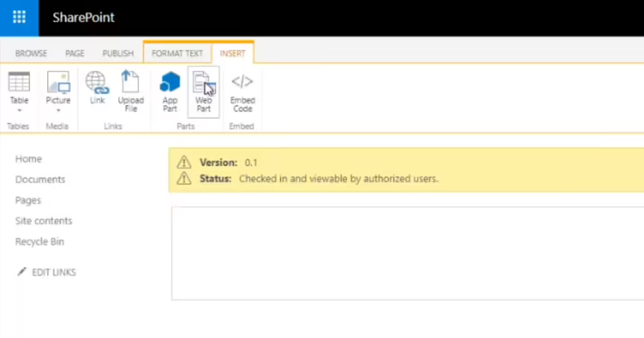Click the warning icon beside Version
Image resolution: width=644 pixels, height=338 pixels.
click(184, 162)
